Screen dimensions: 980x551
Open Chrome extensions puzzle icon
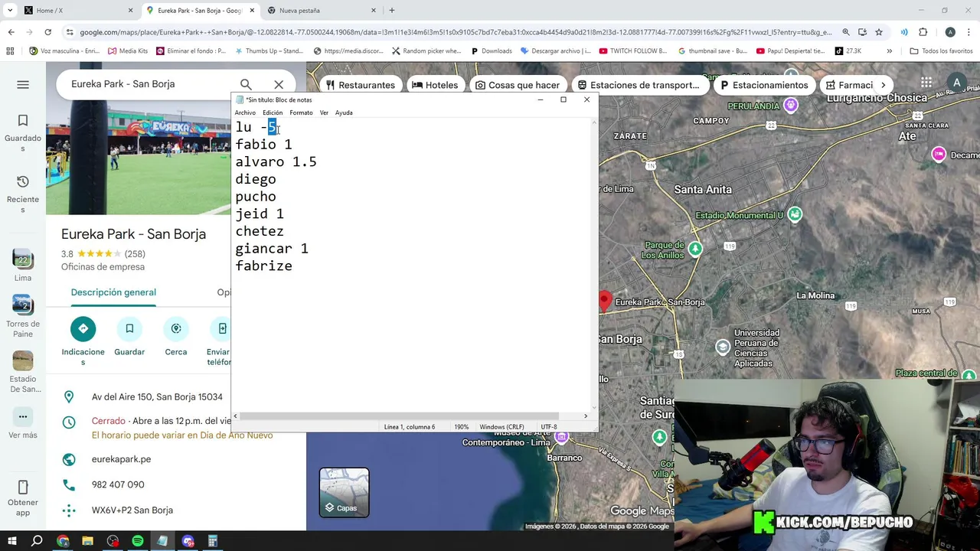(x=923, y=32)
